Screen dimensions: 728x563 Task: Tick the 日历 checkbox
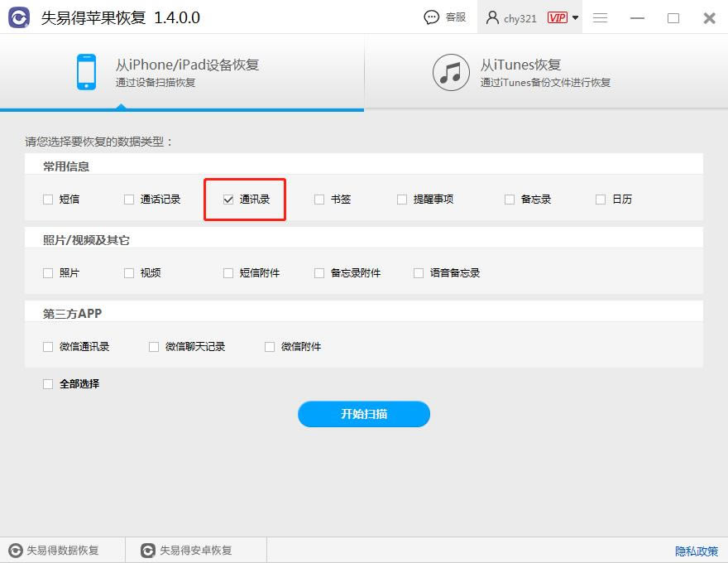pos(601,200)
